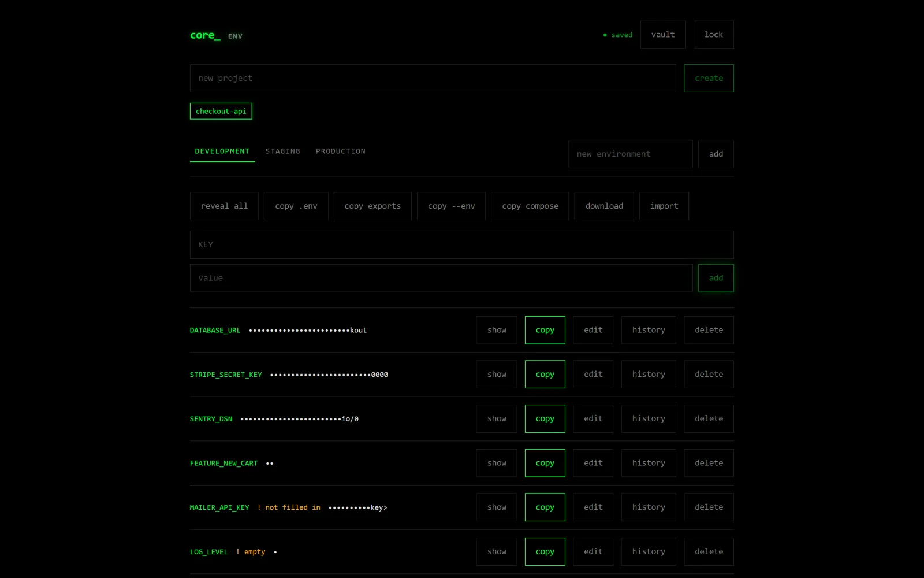
Task: Copy the FEATURE_NEW_CART value
Action: pos(545,463)
